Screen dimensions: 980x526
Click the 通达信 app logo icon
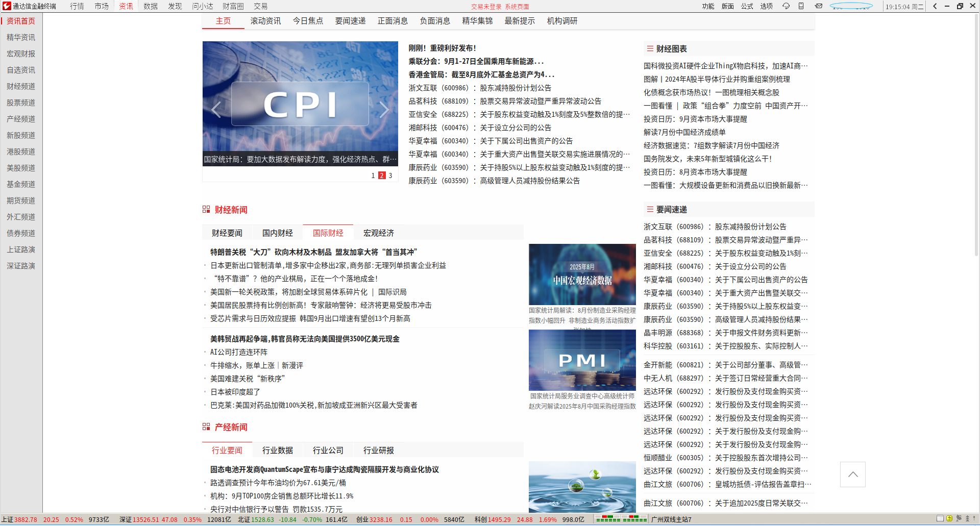click(x=7, y=6)
